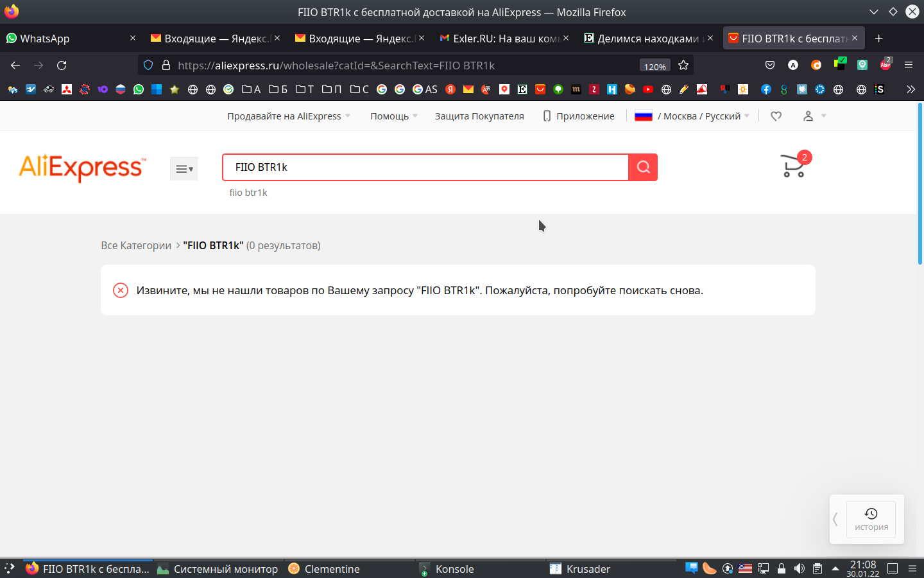
Task: Expand the Продавайте на AliExpress dropdown
Action: [x=289, y=116]
